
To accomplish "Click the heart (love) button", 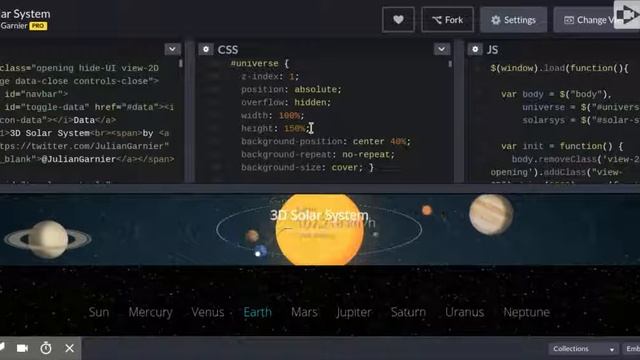I will [398, 20].
